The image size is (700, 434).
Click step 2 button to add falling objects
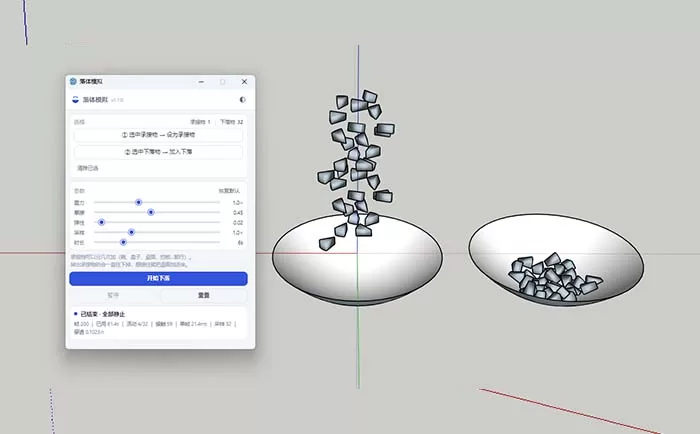[158, 152]
